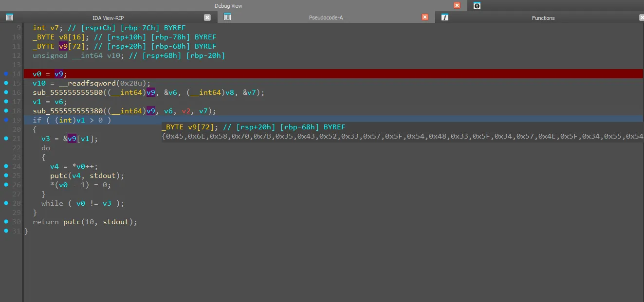Screen dimensions: 644x302
Task: Click the Functions window icon
Action: pos(444,18)
